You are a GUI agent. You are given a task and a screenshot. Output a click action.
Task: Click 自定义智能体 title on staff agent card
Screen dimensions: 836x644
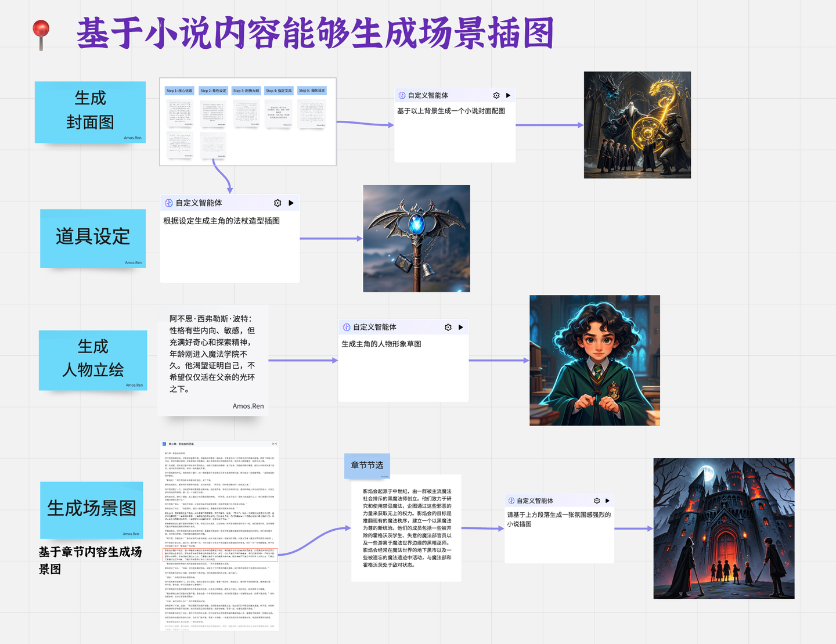tap(199, 203)
